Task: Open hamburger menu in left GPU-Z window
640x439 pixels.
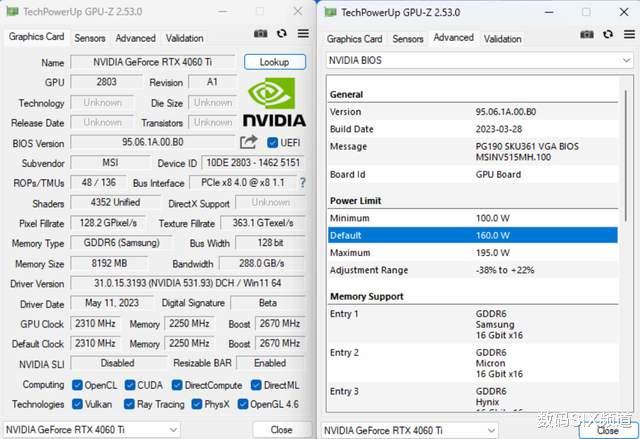Action: click(x=303, y=33)
